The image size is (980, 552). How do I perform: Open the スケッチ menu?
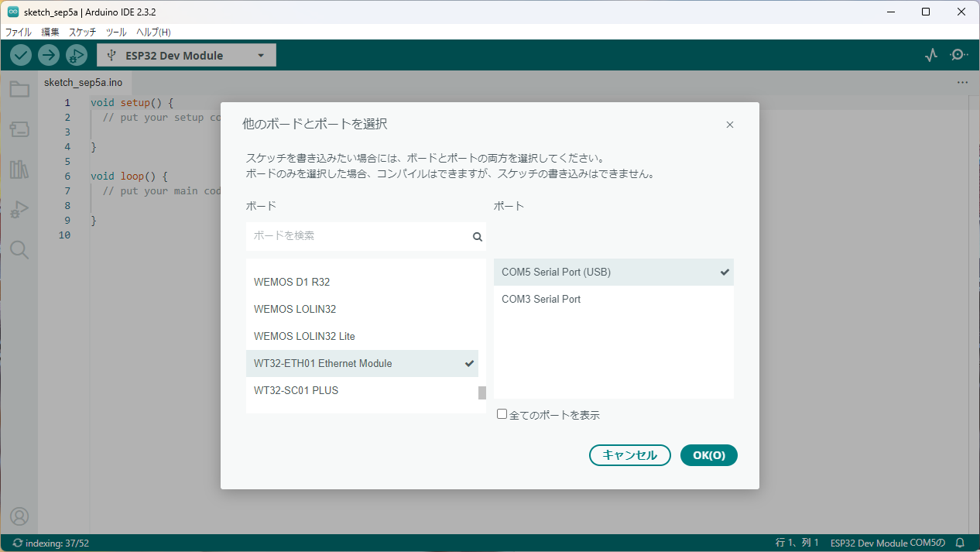tap(83, 32)
